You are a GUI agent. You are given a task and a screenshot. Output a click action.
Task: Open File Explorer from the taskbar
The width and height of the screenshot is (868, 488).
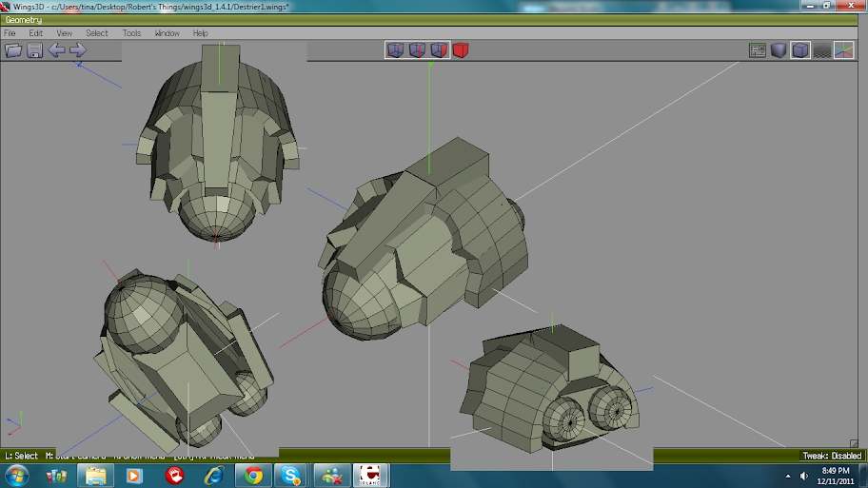pos(96,476)
